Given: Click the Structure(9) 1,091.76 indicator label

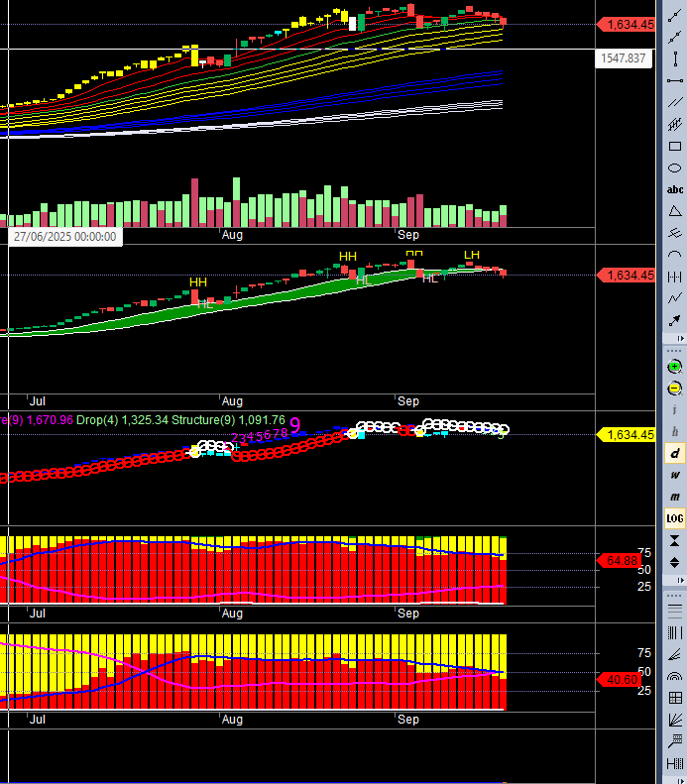Looking at the screenshot, I should point(228,420).
